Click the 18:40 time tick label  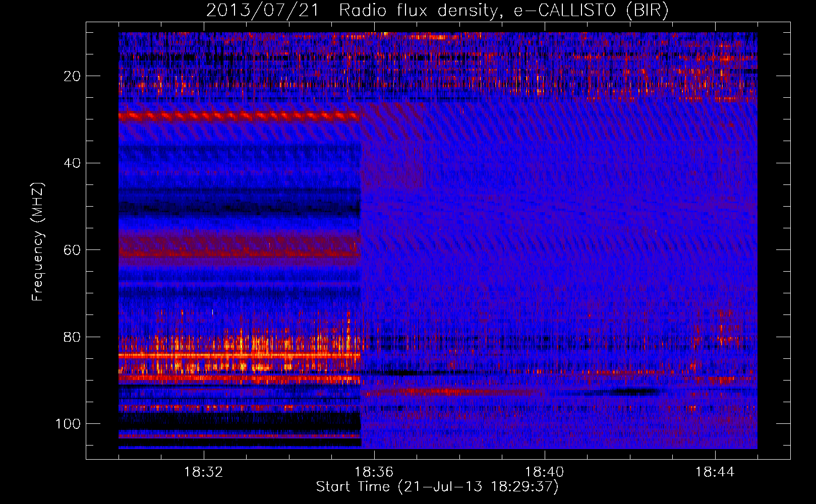click(544, 472)
